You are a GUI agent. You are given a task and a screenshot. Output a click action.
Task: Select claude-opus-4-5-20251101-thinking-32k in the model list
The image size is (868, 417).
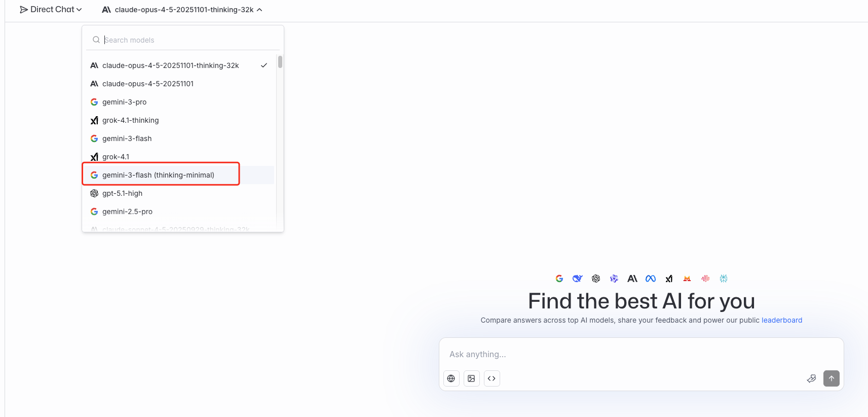(179, 65)
